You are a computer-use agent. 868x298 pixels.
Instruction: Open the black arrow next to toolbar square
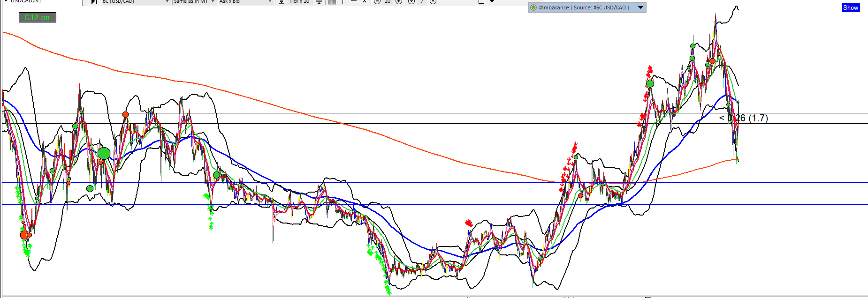point(492,1)
